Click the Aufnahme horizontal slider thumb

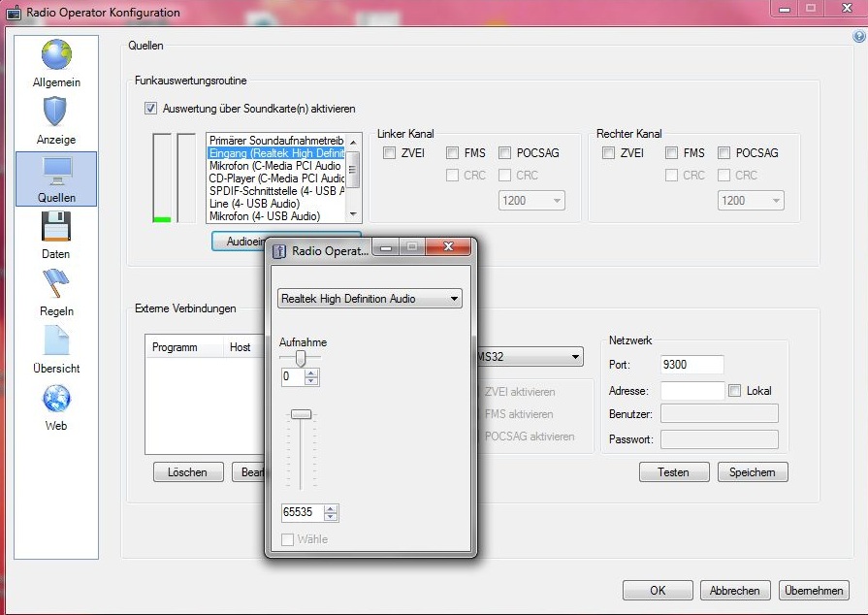tap(301, 358)
